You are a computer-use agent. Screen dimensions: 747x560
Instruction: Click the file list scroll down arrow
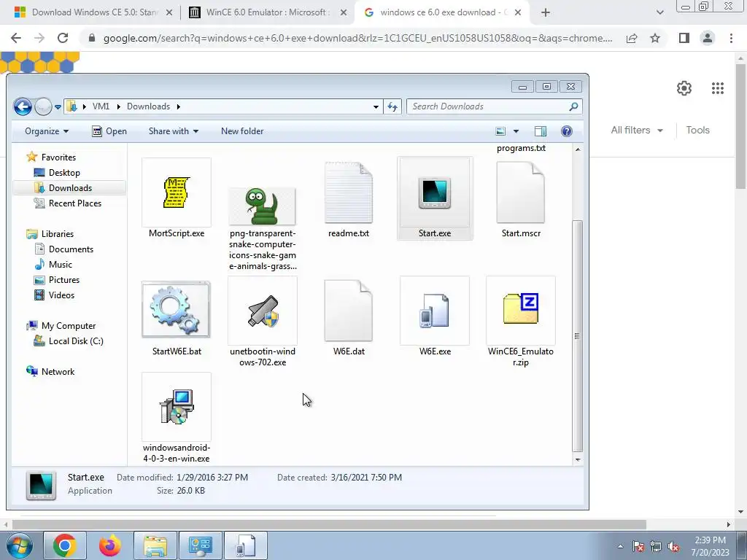(578, 459)
